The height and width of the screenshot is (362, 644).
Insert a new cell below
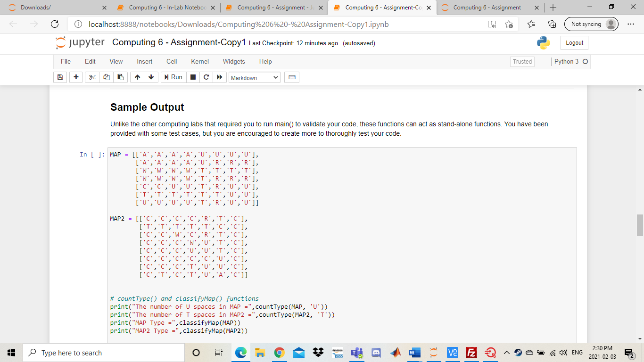point(75,77)
